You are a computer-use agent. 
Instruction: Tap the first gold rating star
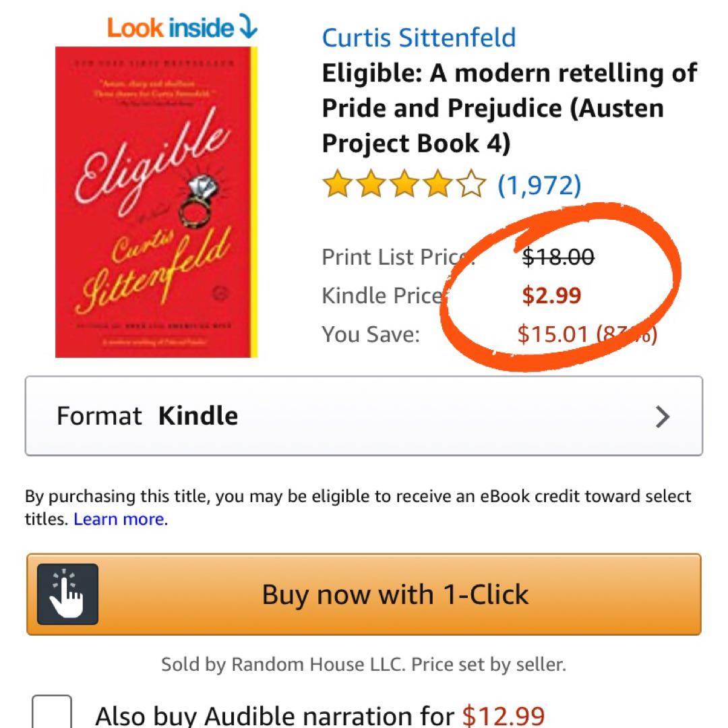(x=336, y=185)
